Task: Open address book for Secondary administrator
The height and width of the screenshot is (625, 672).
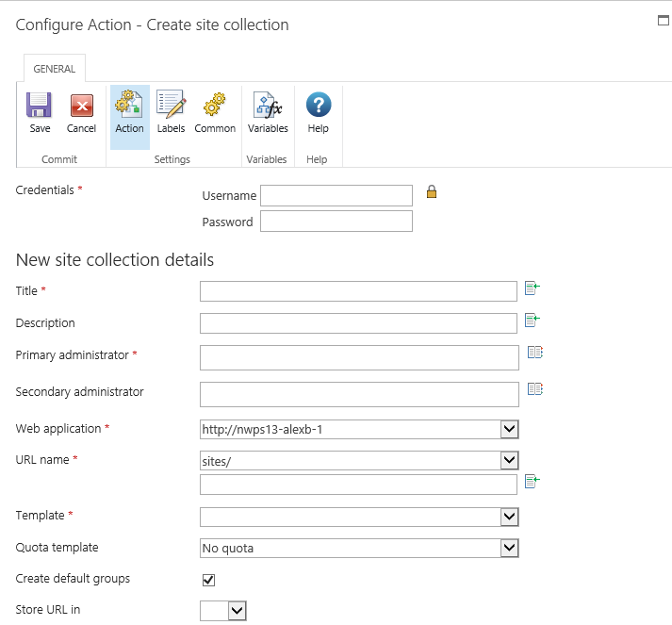Action: 535,388
